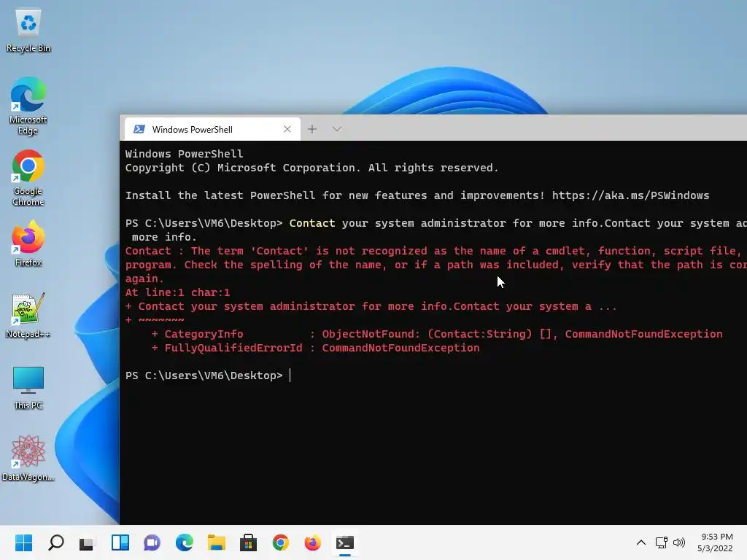Image resolution: width=747 pixels, height=560 pixels.
Task: Open the Notepad++ desktop shortcut
Action: click(28, 315)
